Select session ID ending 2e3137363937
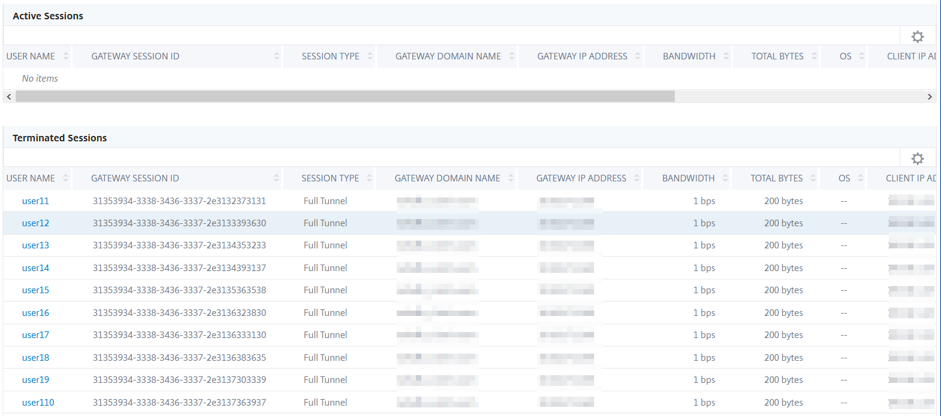Image resolution: width=941 pixels, height=416 pixels. coord(179,403)
